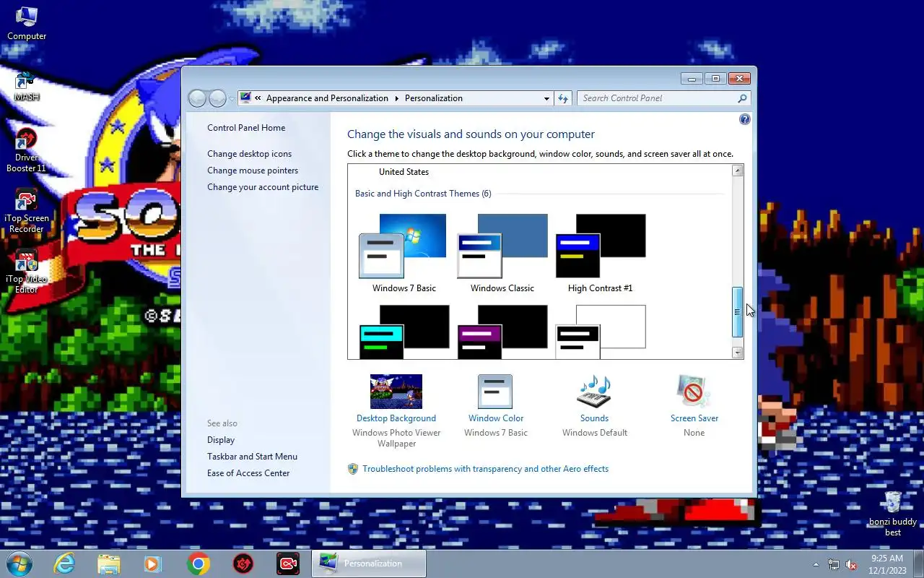Open Windows Explorer from the taskbar
The height and width of the screenshot is (578, 924).
point(108,564)
